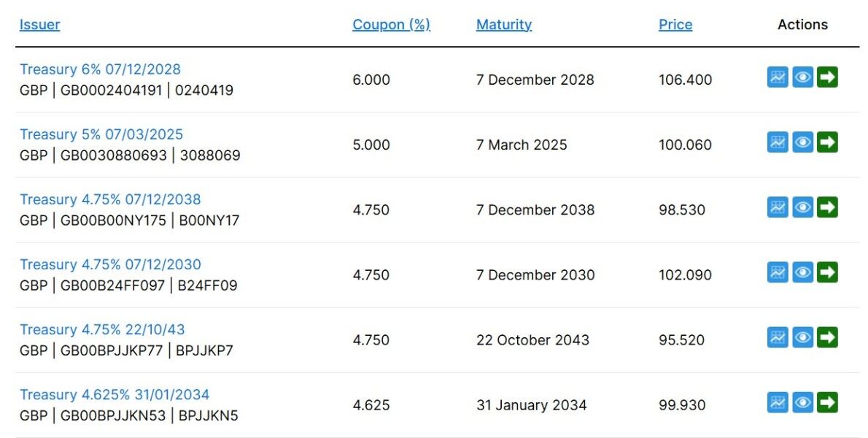This screenshot has width=868, height=438.
Task: Open chart icon for Treasury 6% 07/12/2028
Action: [x=778, y=77]
